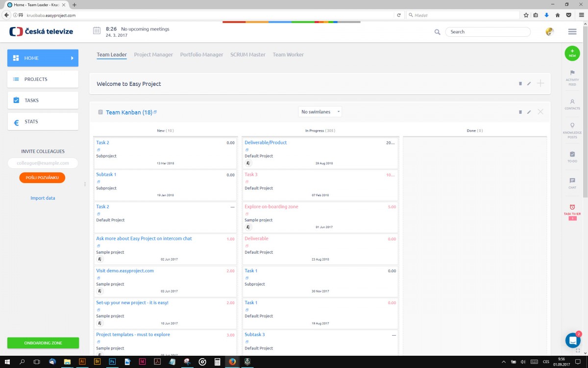Open the Team Kanban (18) link
This screenshot has width=588, height=368.
[x=129, y=112]
